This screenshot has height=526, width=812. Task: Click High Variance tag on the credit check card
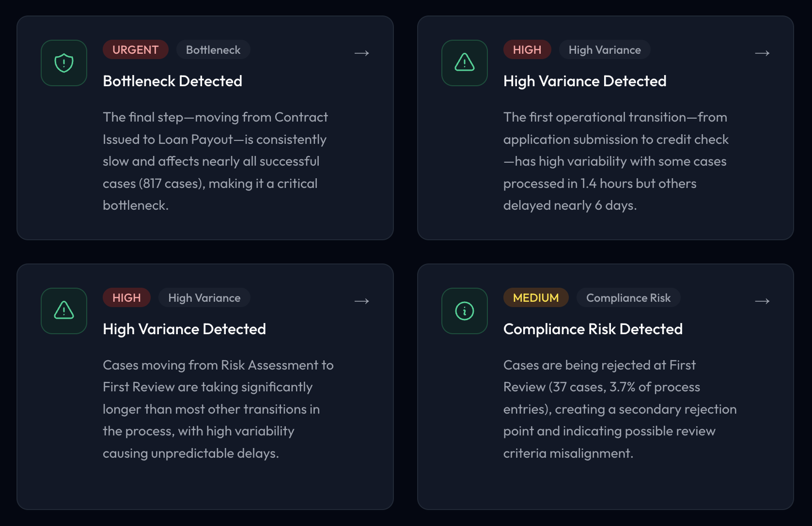tap(604, 50)
